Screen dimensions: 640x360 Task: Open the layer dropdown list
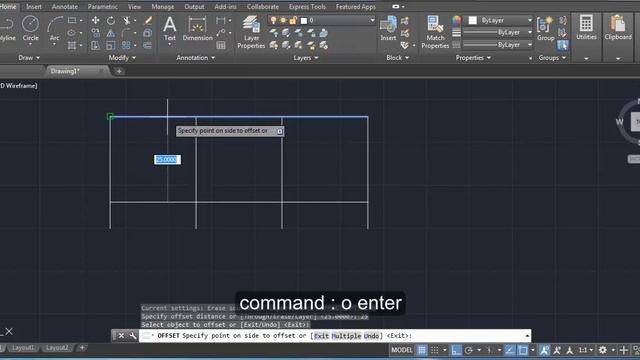pos(372,20)
